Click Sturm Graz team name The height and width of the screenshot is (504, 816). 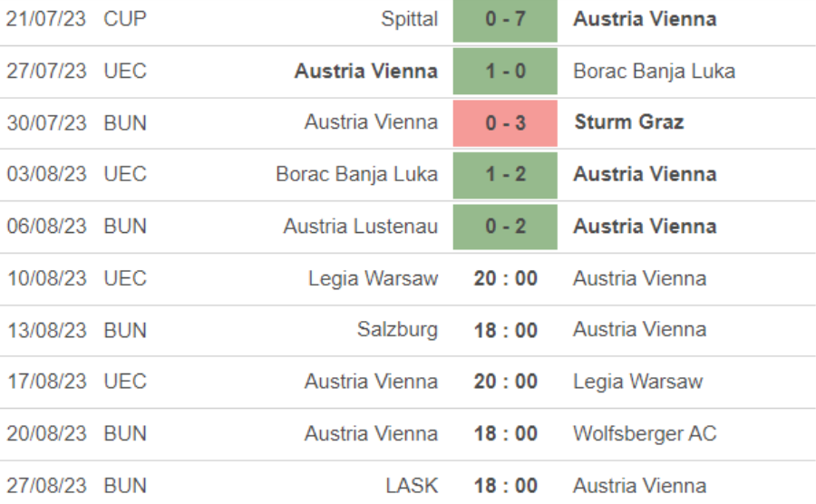628,122
